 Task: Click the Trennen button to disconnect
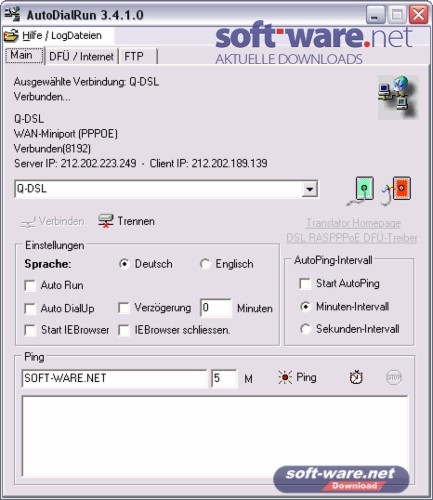coord(127,221)
